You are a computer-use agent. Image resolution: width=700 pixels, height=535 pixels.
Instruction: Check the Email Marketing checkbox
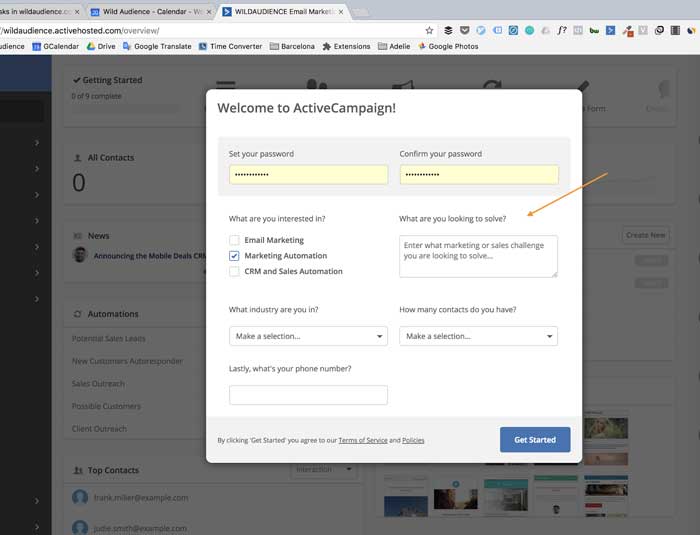[234, 240]
